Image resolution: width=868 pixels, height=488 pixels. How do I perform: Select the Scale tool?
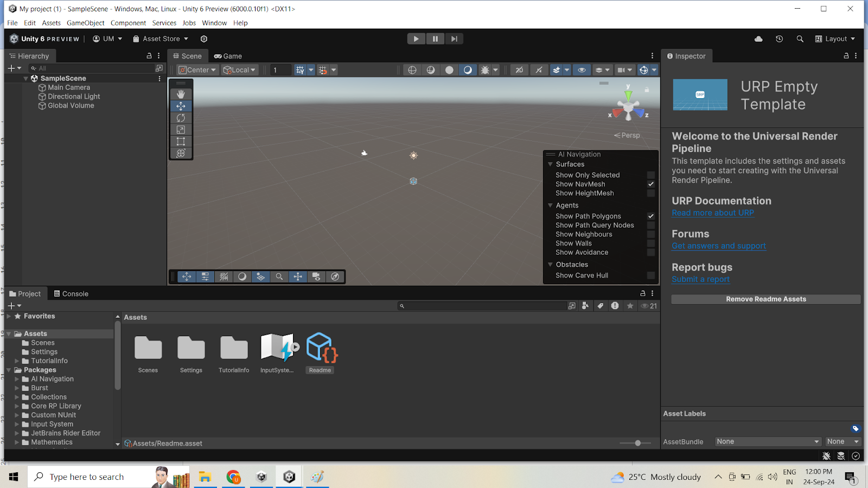(181, 130)
